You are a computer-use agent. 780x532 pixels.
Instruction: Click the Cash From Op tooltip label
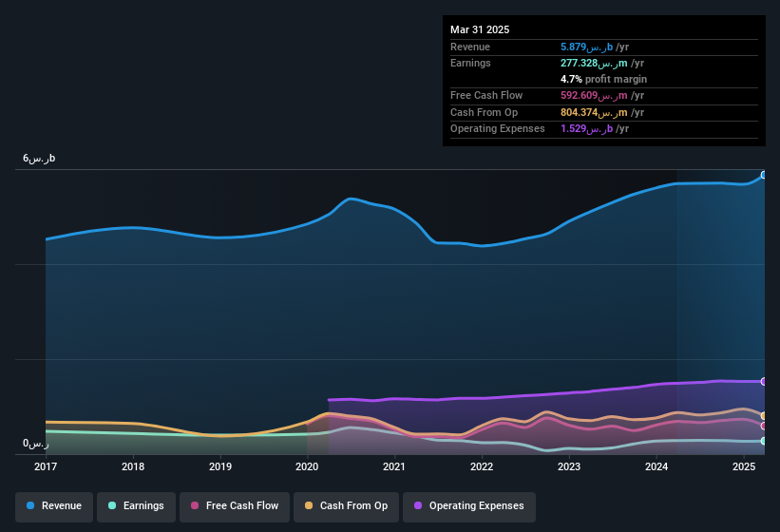484,113
